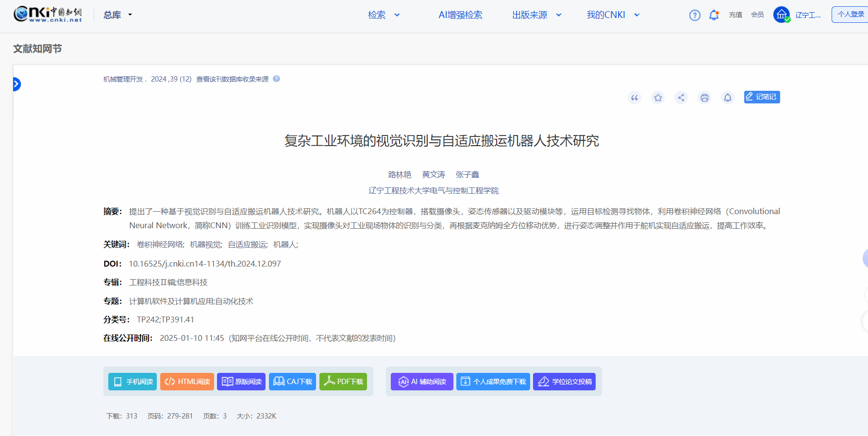
Task: Expand the left sidebar arrow
Action: pyautogui.click(x=17, y=84)
